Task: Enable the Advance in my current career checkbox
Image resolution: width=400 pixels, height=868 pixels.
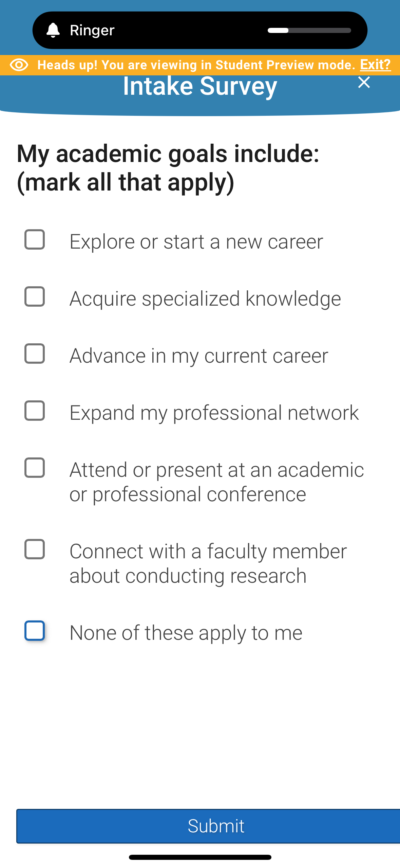Action: pos(35,354)
